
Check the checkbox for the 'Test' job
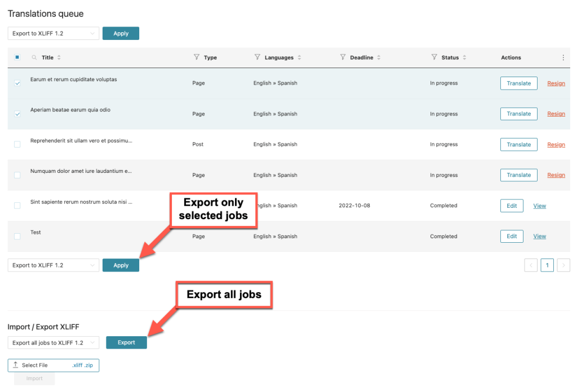click(17, 236)
